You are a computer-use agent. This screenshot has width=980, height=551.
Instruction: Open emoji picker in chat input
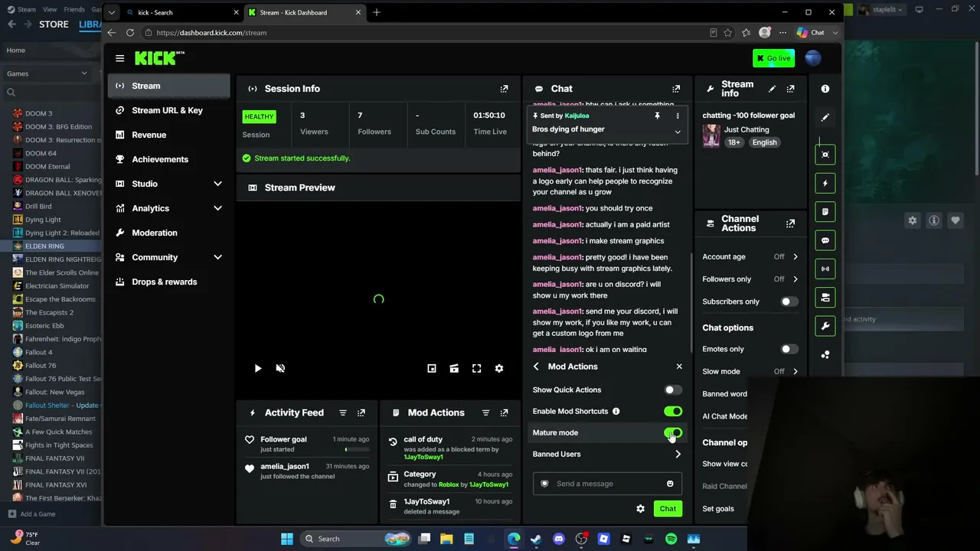click(670, 484)
